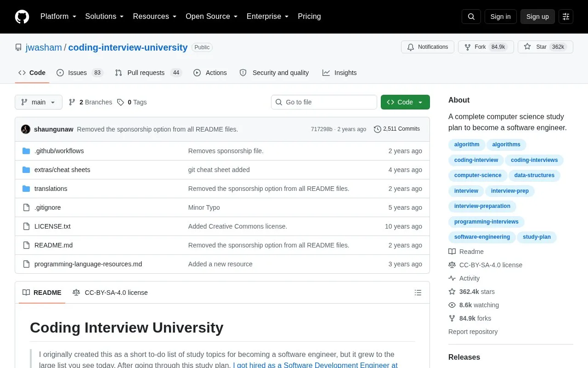Screen dimensions: 588x368
Task: Click the GitHub logo icon
Action: 22,17
